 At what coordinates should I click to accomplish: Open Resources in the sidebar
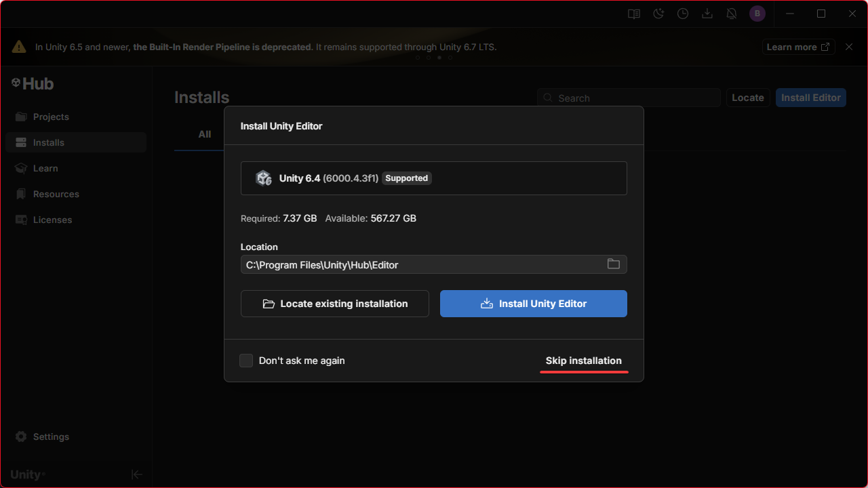pos(76,194)
